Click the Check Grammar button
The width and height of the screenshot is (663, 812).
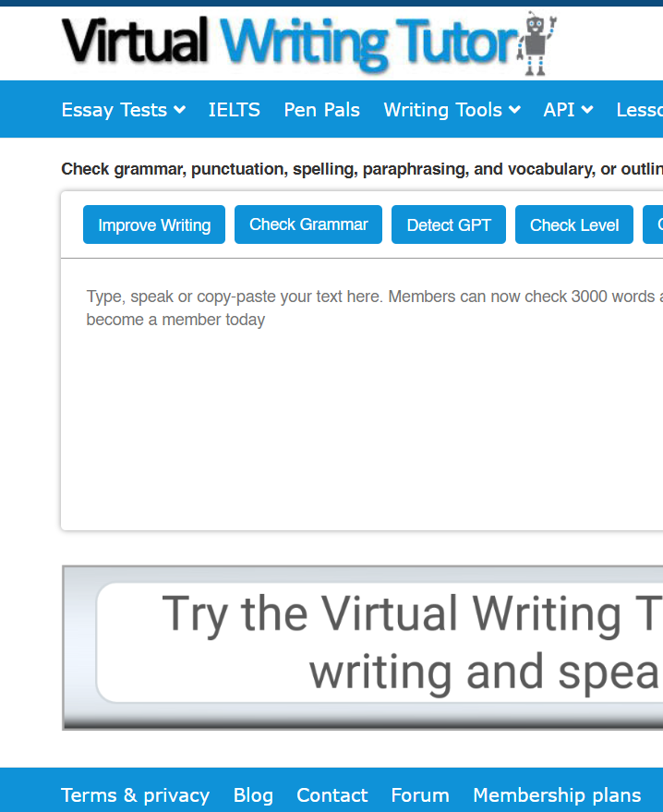308,224
